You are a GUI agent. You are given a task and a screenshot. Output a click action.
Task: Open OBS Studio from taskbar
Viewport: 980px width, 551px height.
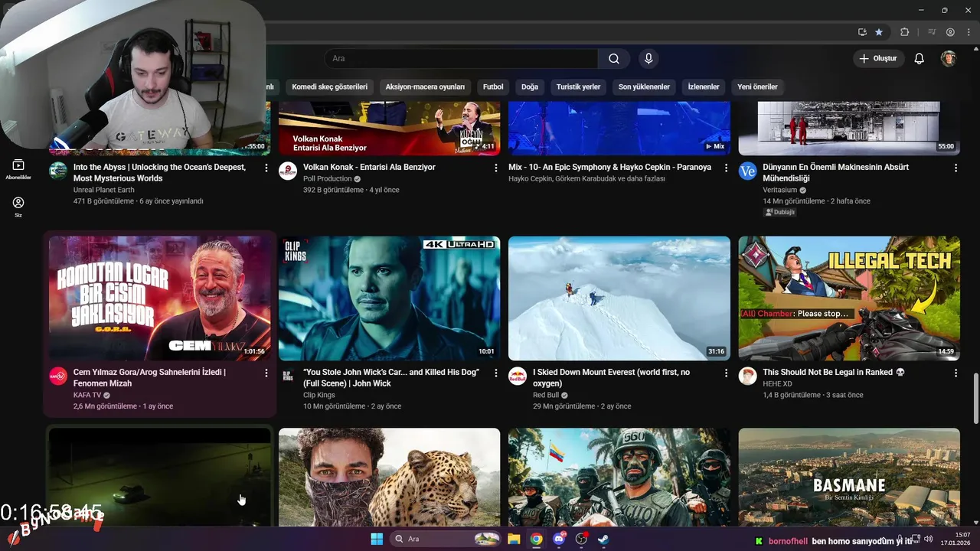(x=581, y=539)
